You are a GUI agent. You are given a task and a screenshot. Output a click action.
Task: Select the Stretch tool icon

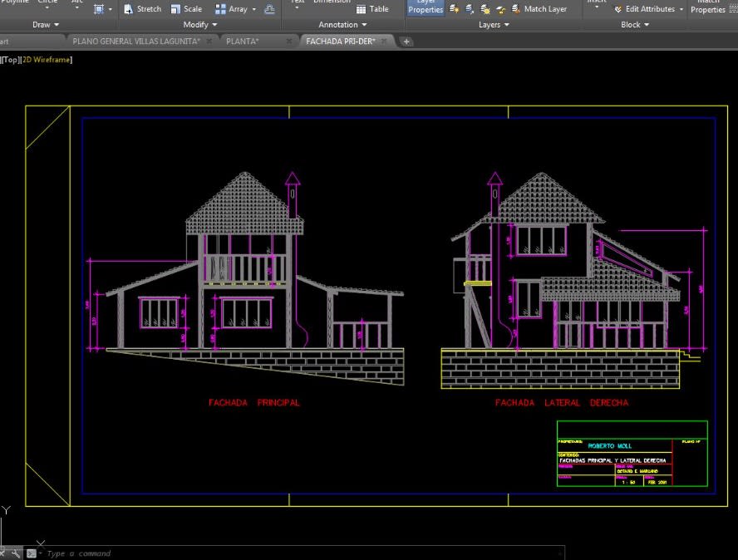(x=128, y=9)
